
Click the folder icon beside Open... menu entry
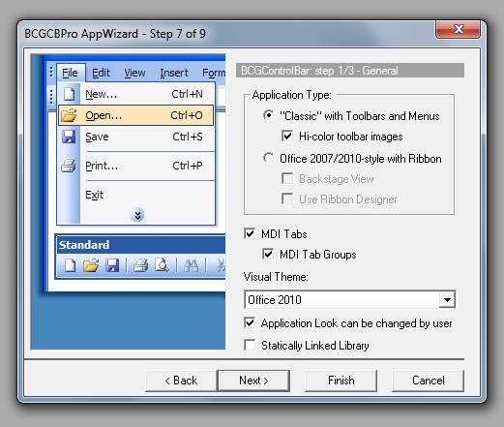[x=69, y=115]
